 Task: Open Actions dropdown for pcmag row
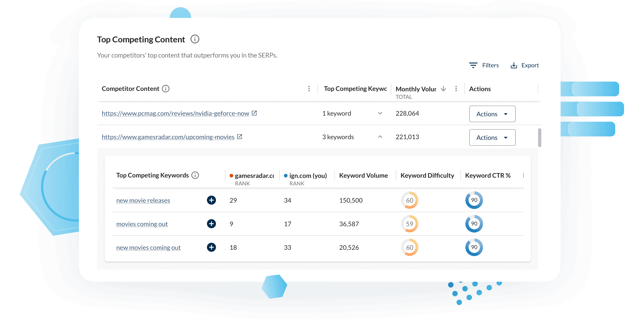coord(492,114)
